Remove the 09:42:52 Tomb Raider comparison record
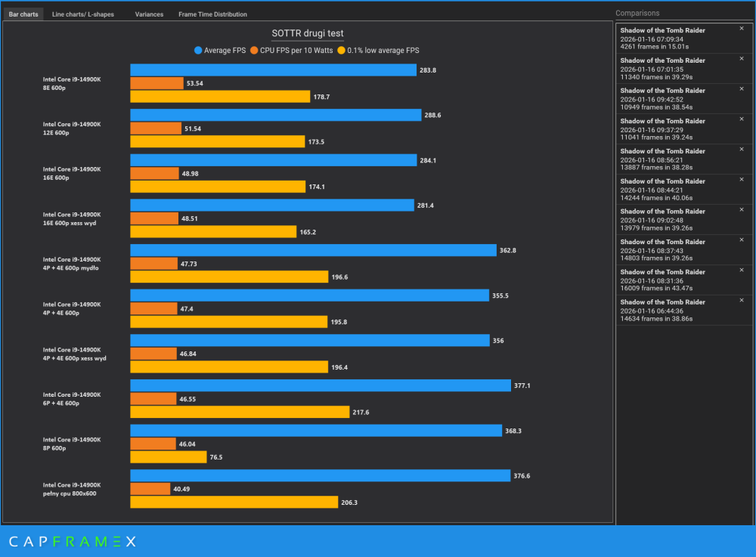The image size is (756, 557). coord(742,88)
